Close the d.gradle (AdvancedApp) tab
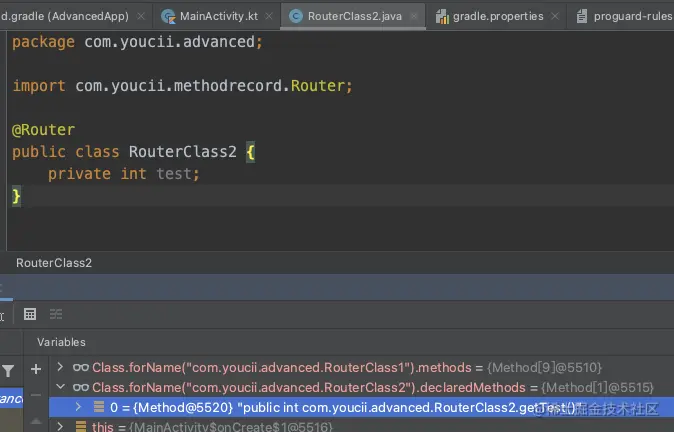The height and width of the screenshot is (432, 674). click(x=141, y=16)
